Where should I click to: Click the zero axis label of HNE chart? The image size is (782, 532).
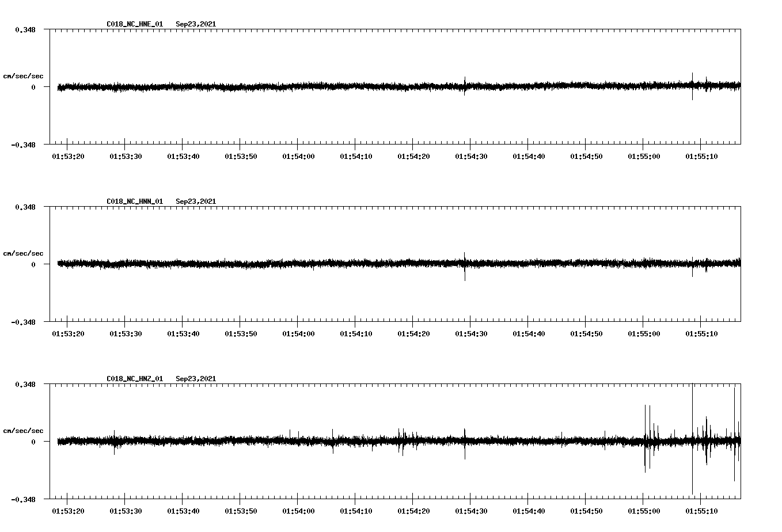click(33, 87)
